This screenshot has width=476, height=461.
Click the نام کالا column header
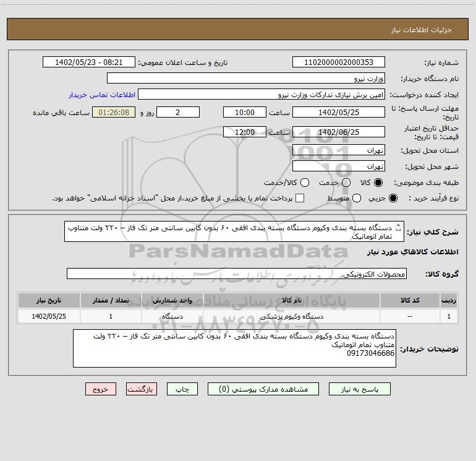(292, 300)
